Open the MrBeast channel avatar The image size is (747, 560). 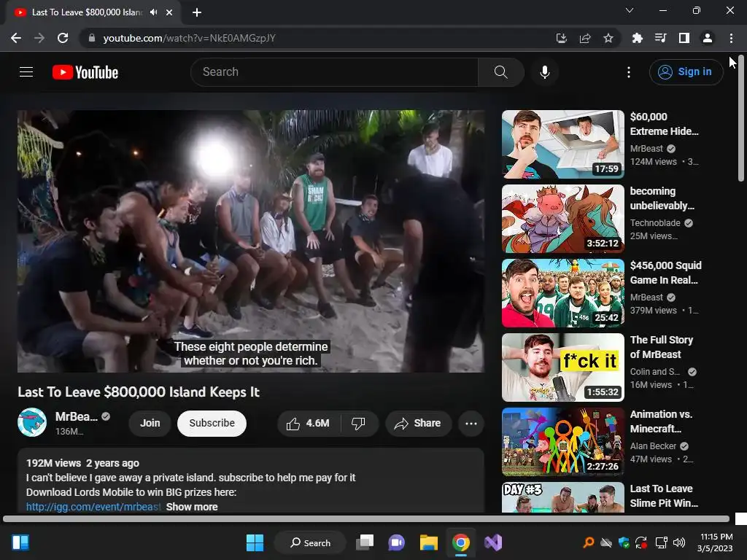click(x=32, y=422)
